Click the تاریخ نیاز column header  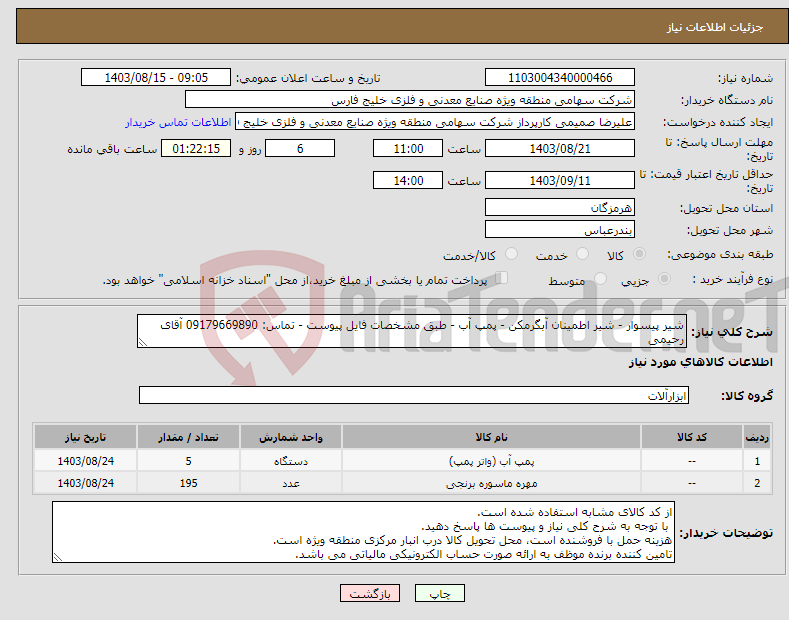click(86, 437)
